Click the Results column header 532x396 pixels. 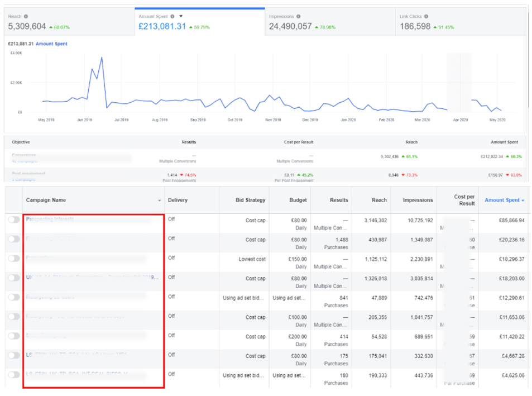[339, 200]
